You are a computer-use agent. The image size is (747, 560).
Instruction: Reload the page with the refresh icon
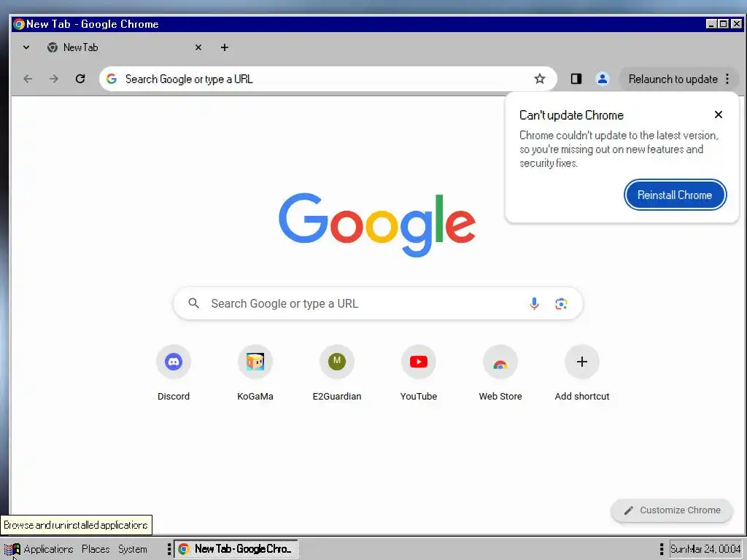(x=80, y=79)
